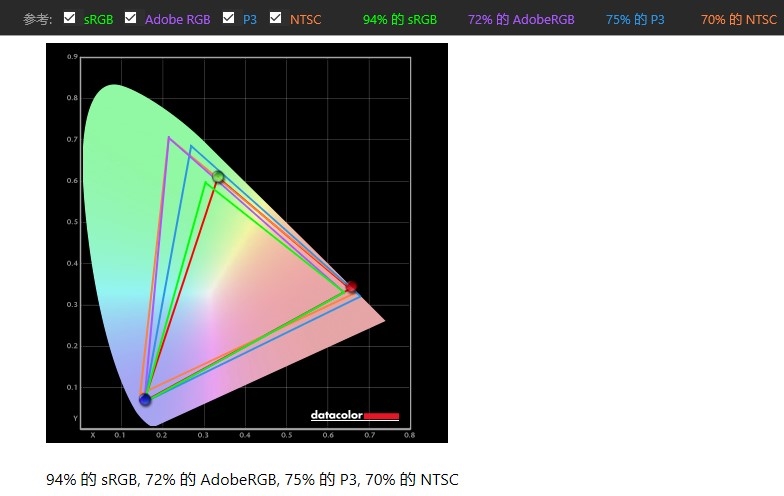Select the 70% 的 NTSC result
784x496 pixels.
pos(739,20)
